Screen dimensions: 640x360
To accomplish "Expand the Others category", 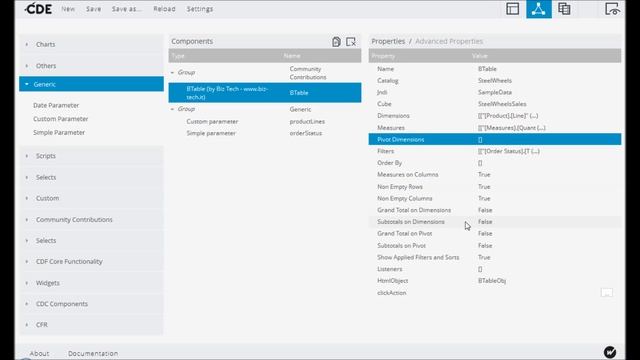I will 91,66.
